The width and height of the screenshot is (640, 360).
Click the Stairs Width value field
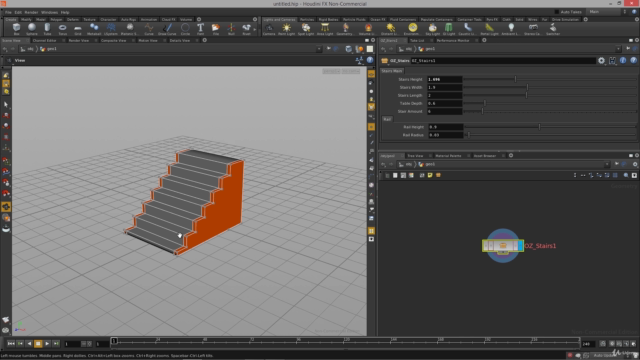444,87
